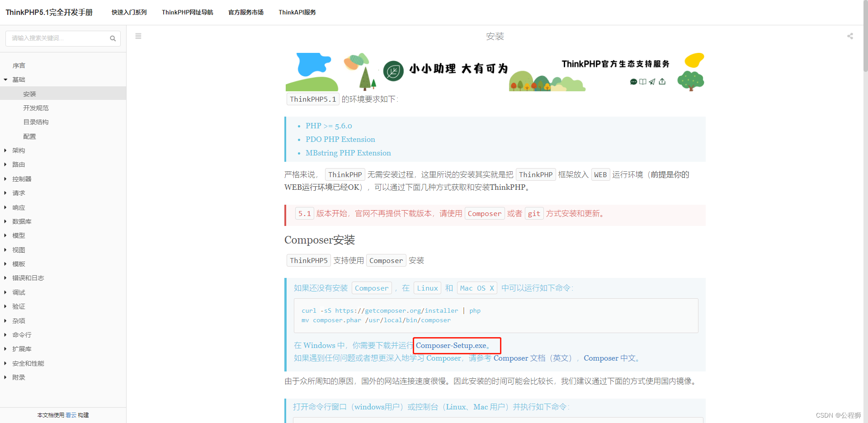
Task: Click the page scrollbar thumb
Action: click(865, 36)
